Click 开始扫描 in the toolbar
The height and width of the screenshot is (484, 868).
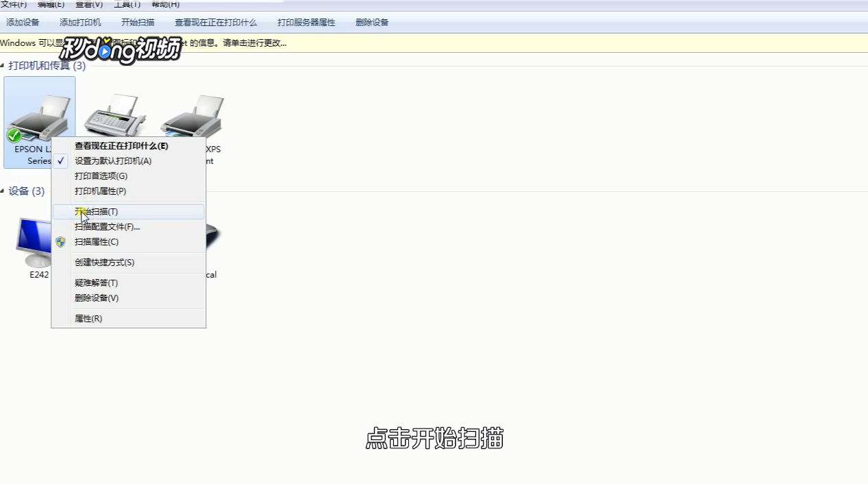(138, 23)
